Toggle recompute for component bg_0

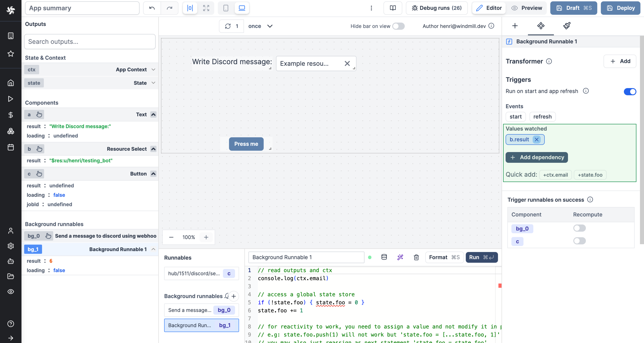tap(580, 228)
